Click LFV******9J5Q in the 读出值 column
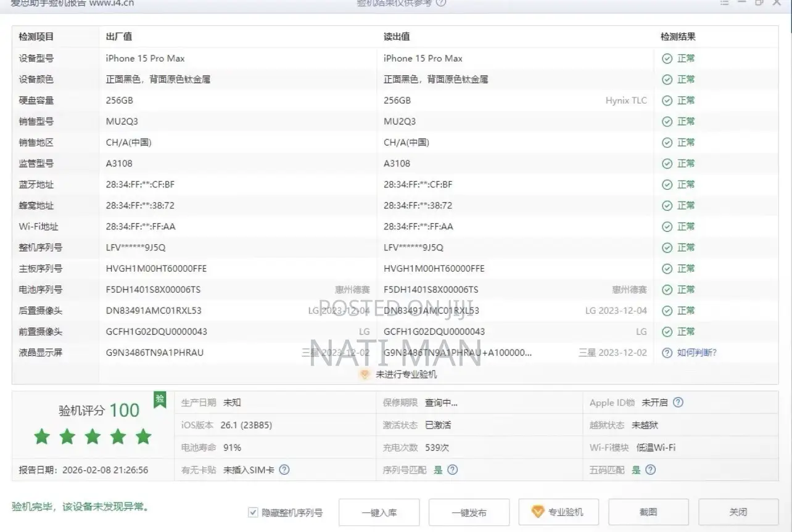This screenshot has height=532, width=792. pyautogui.click(x=413, y=247)
